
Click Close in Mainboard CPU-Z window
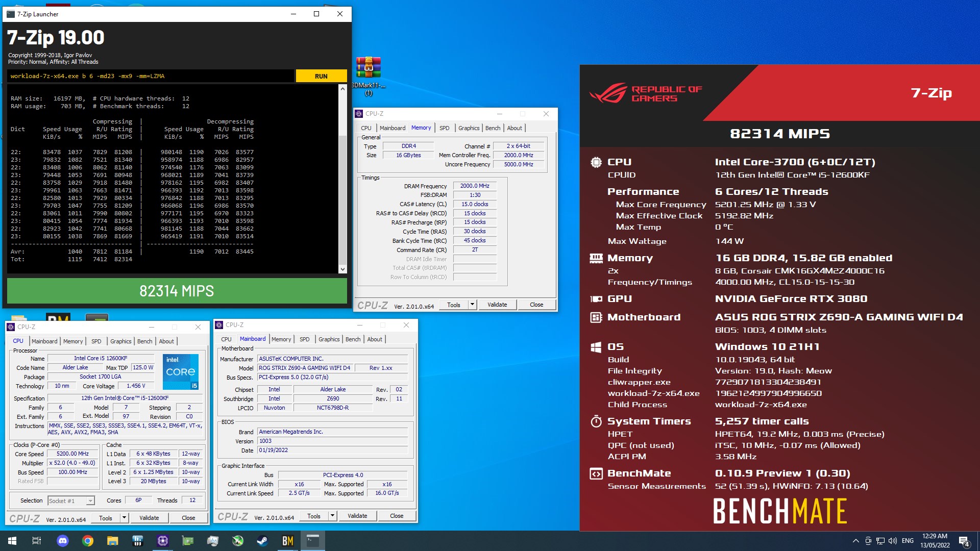coord(397,516)
